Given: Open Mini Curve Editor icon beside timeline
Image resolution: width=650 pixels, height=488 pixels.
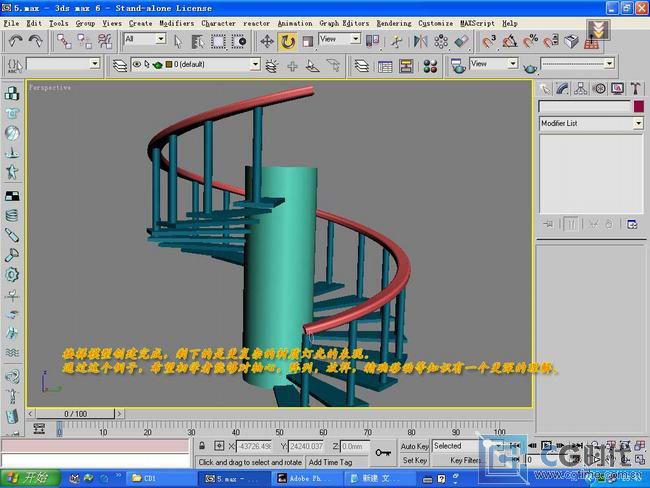Looking at the screenshot, I should (x=39, y=428).
